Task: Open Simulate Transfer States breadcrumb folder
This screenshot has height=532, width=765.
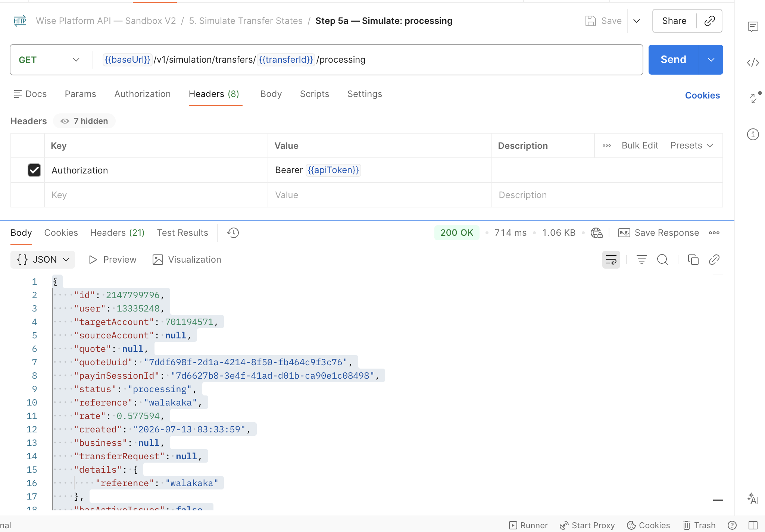Action: tap(246, 21)
